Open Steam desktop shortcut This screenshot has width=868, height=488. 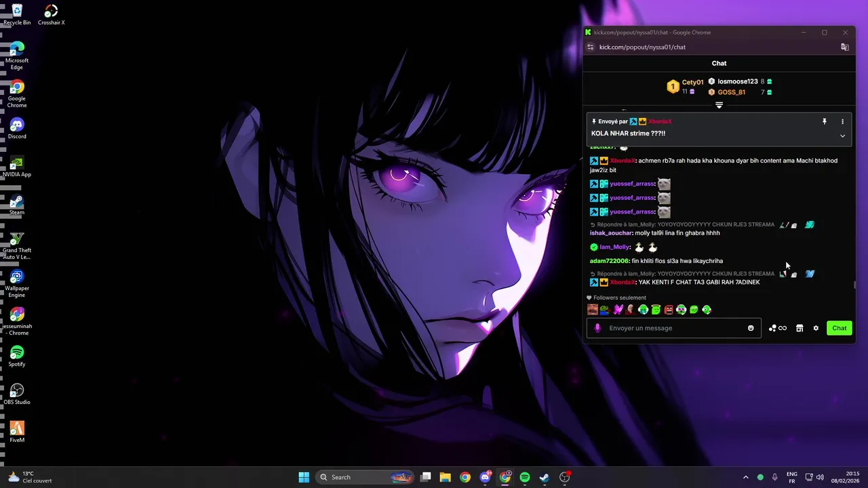[17, 204]
